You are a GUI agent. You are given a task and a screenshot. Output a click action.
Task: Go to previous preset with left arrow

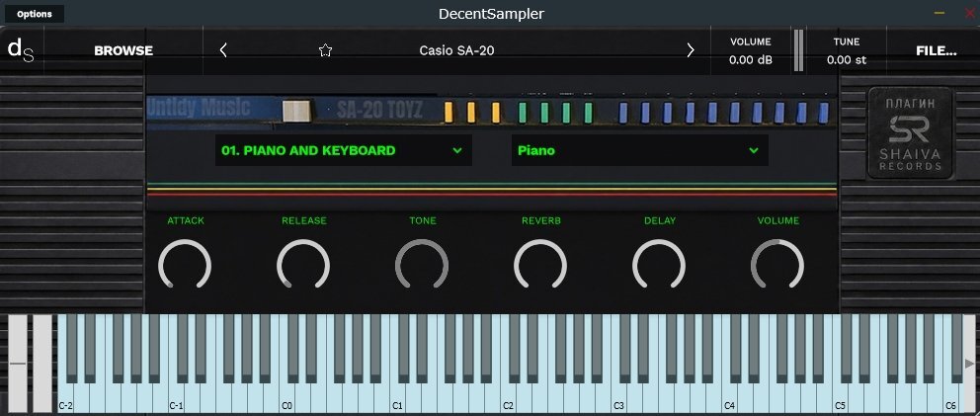[223, 50]
